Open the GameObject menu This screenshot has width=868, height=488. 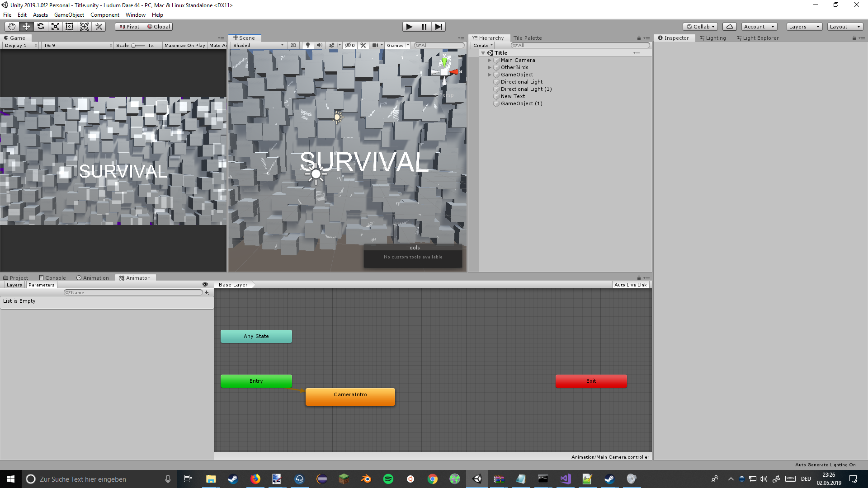point(69,15)
